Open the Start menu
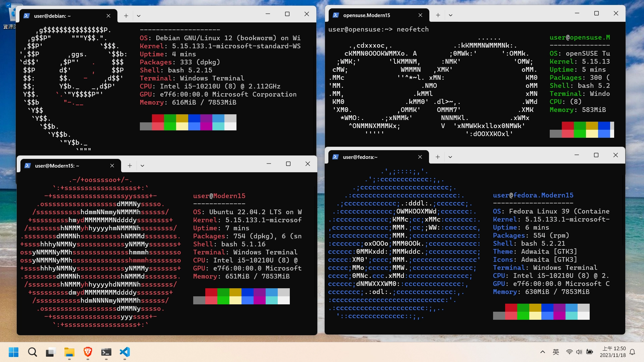The image size is (644, 362). [13, 352]
